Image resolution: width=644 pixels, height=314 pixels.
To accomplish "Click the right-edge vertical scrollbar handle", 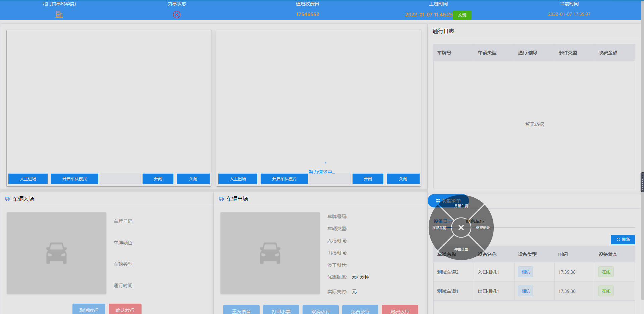I will click(x=642, y=182).
